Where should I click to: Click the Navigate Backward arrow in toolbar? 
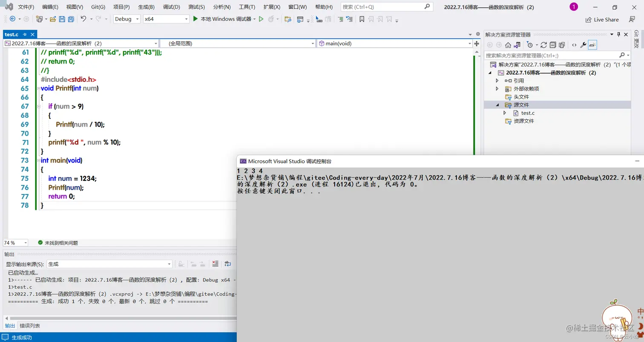pyautogui.click(x=12, y=19)
